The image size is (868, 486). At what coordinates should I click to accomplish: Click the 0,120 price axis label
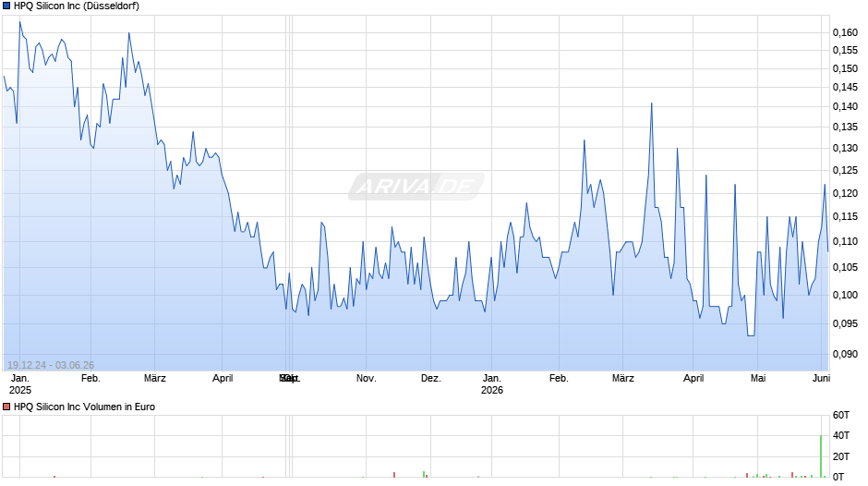click(x=845, y=193)
